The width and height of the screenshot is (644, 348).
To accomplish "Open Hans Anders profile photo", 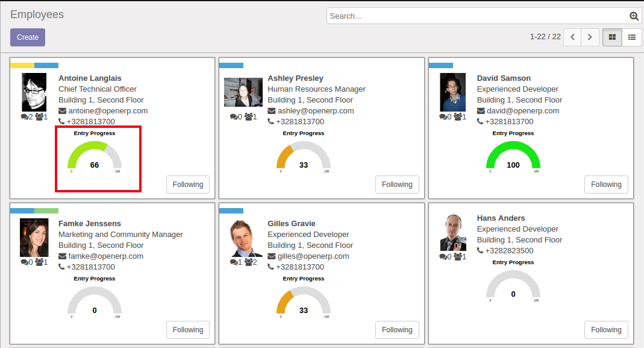I will pos(453,233).
